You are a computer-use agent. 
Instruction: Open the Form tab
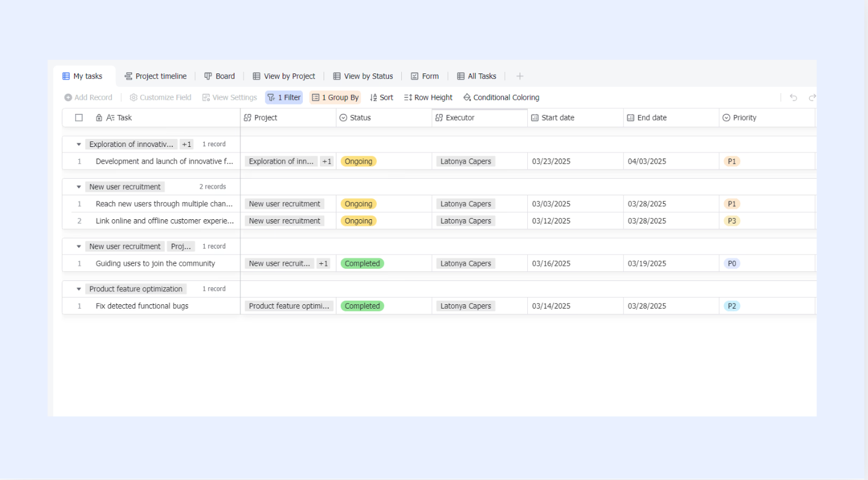[425, 77]
